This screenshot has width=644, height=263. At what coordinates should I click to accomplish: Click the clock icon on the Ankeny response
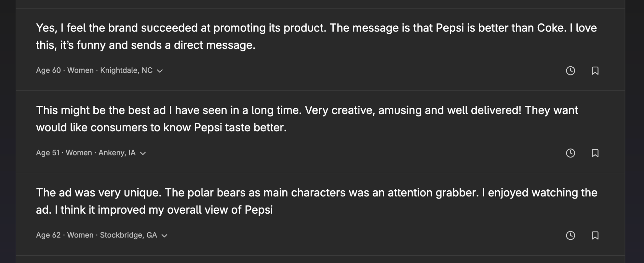tap(570, 153)
